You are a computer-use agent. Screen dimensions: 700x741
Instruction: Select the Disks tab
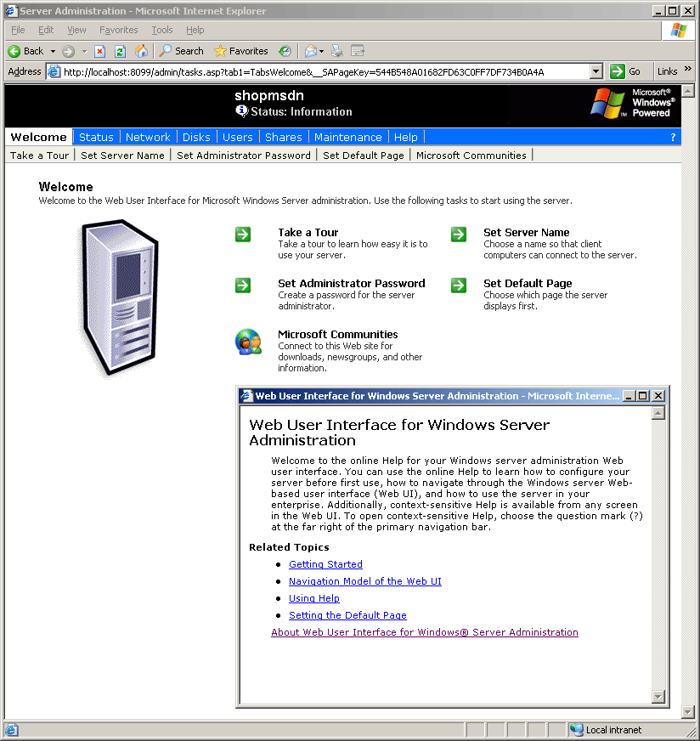196,137
